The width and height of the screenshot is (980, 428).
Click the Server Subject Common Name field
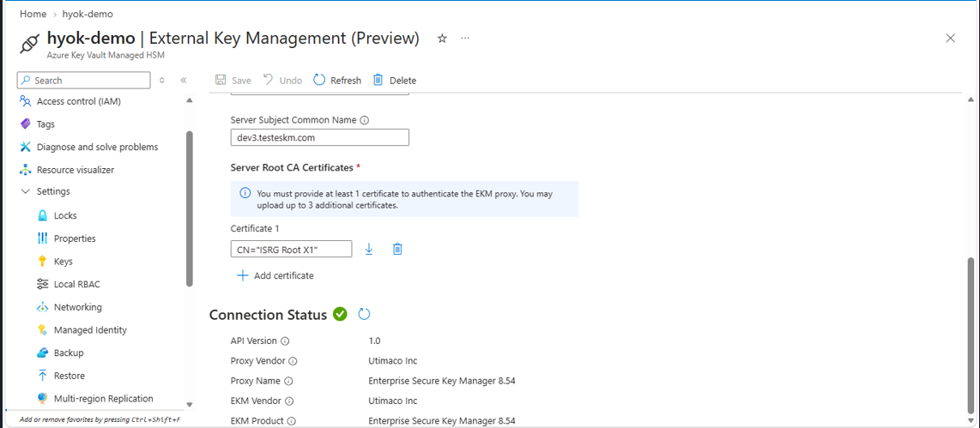320,137
